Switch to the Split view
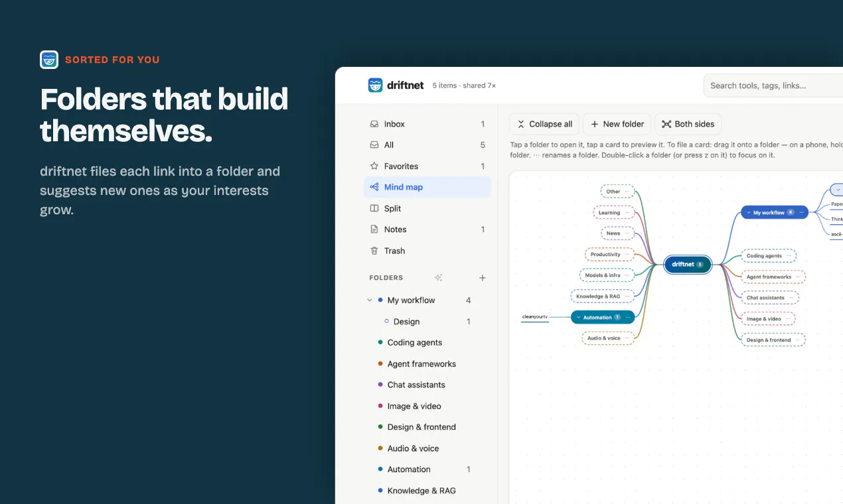This screenshot has height=504, width=843. pyautogui.click(x=427, y=208)
